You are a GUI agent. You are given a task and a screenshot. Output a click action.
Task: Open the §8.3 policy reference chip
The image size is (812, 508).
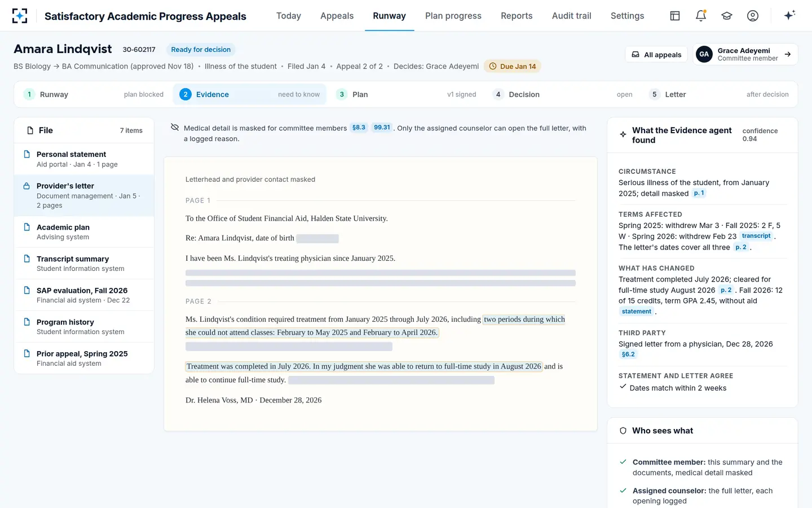pos(359,128)
